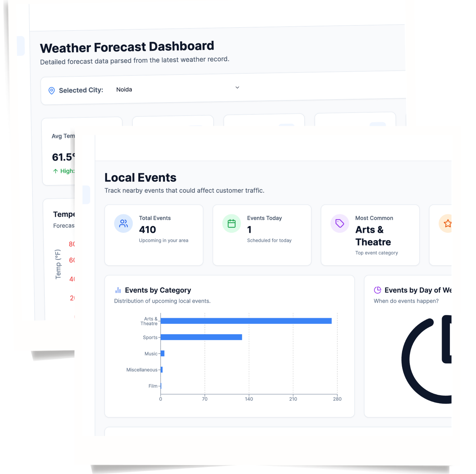Click the Arts & Theatre top category text

(373, 236)
